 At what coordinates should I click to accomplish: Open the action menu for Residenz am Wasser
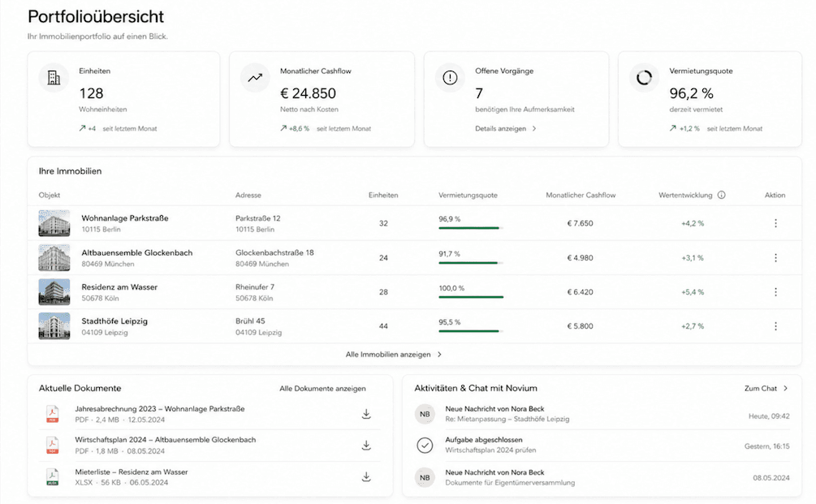775,292
